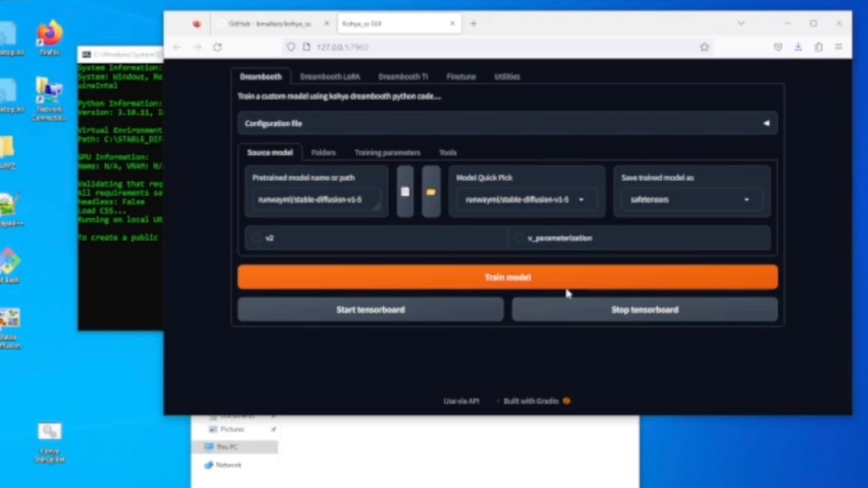Expand the Configuration file section

pos(507,123)
